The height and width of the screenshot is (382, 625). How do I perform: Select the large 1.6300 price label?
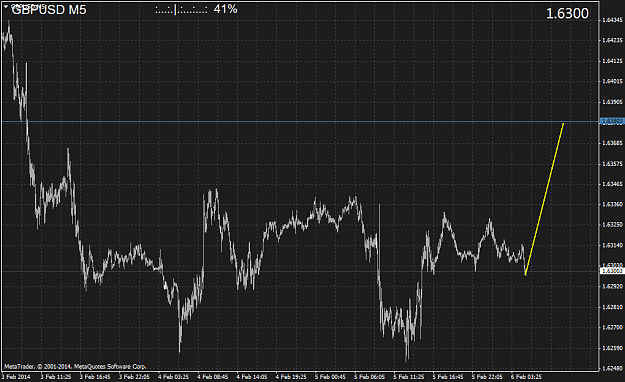(567, 14)
